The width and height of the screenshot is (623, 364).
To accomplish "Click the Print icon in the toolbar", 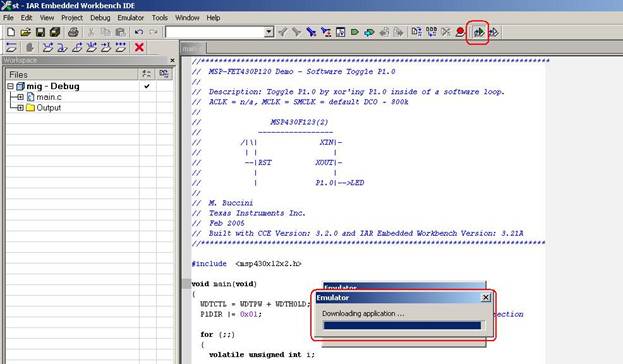I will [73, 32].
